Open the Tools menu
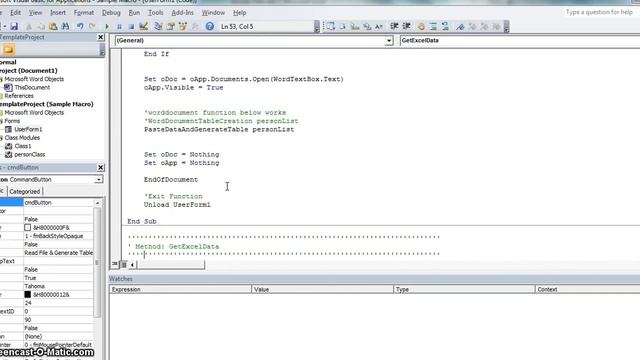This screenshot has height=360, width=640. [x=156, y=13]
